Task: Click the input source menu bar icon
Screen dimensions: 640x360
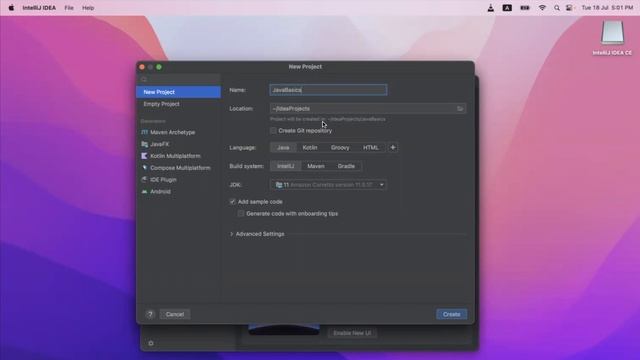Action: click(507, 8)
